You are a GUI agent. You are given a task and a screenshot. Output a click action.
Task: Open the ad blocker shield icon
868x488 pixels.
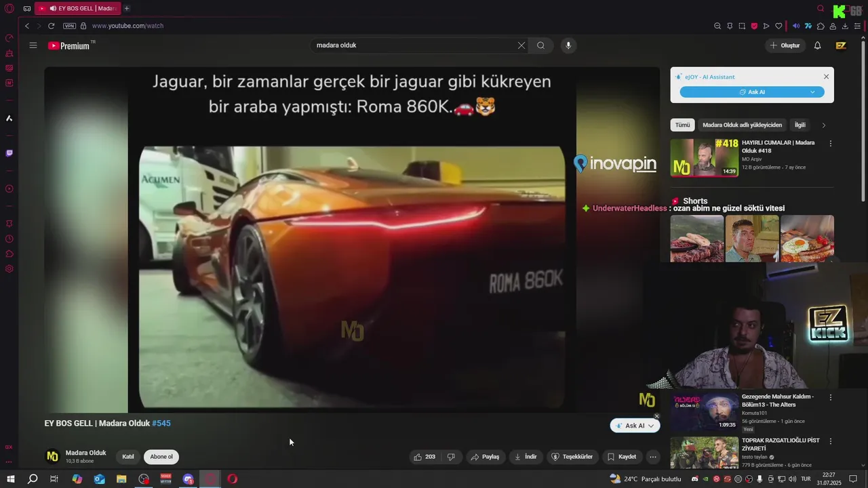[x=754, y=26]
